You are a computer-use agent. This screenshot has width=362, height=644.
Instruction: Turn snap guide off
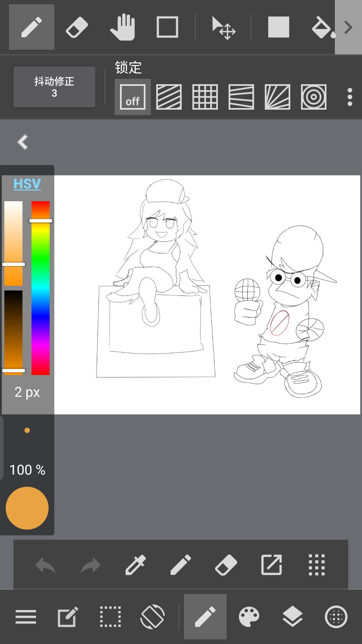(x=133, y=97)
